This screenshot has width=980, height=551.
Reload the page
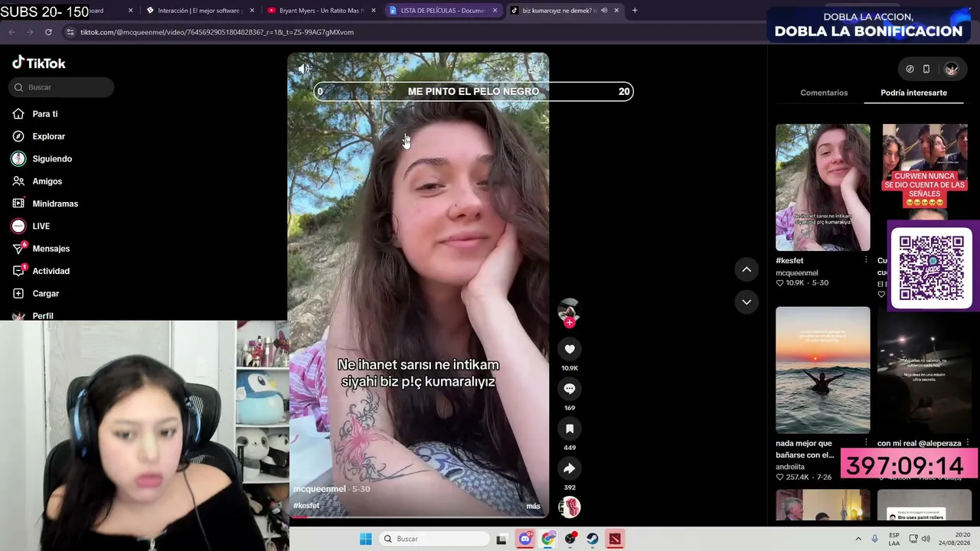48,32
